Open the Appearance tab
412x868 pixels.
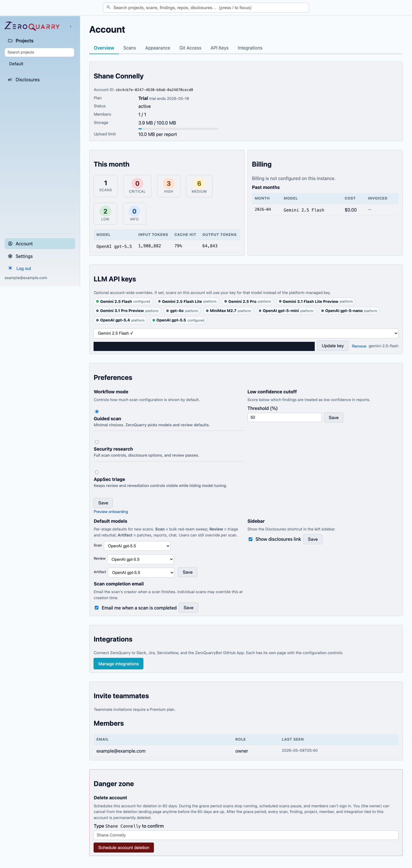coord(158,48)
